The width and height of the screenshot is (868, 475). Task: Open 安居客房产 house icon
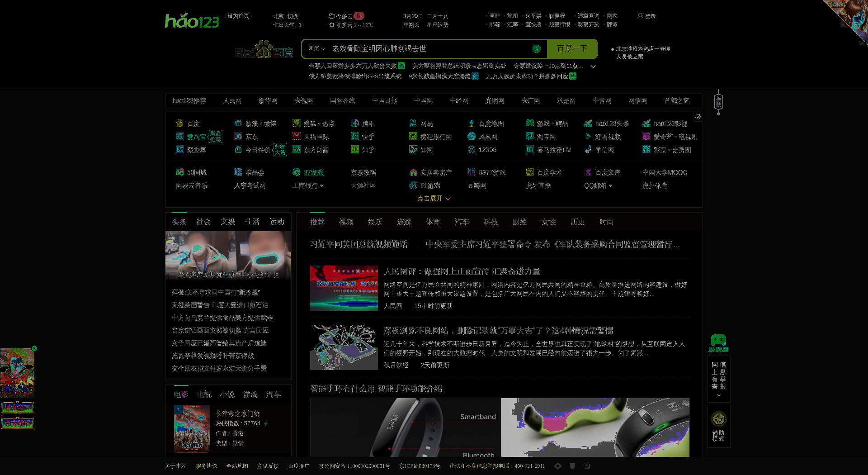(x=413, y=172)
